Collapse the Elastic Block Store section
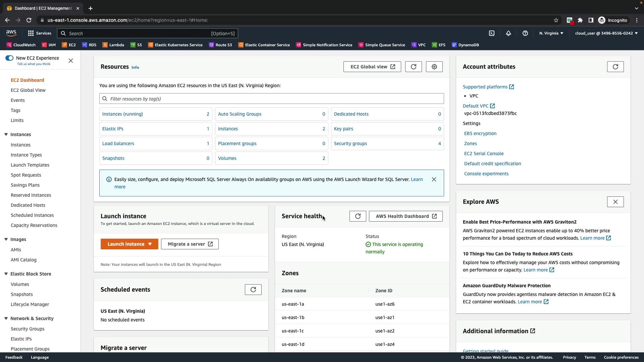The height and width of the screenshot is (362, 644). click(x=6, y=274)
